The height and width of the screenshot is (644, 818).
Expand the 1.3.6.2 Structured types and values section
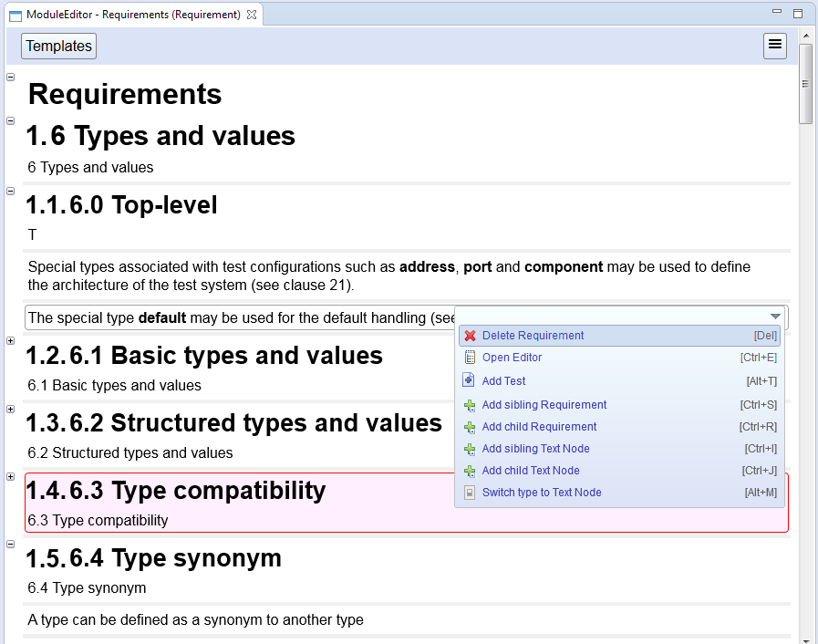10,410
